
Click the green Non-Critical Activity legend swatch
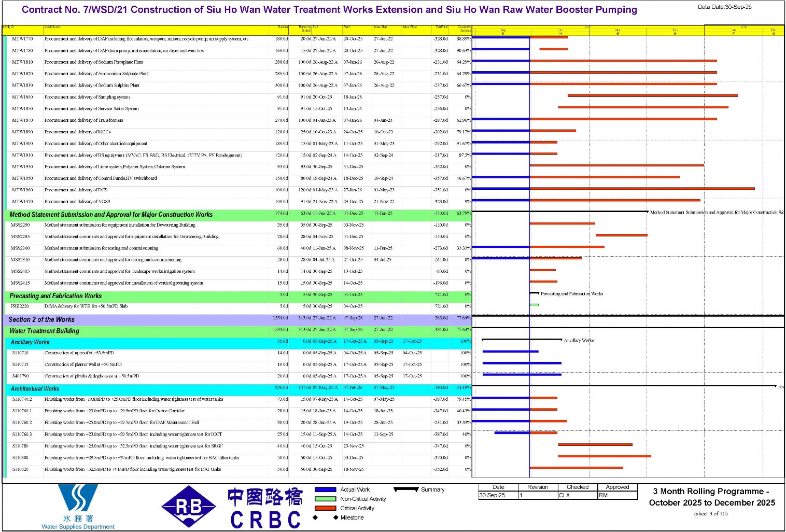325,499
